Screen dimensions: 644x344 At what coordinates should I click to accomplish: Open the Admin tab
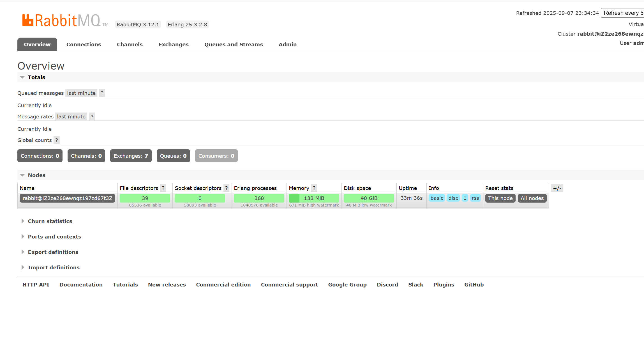[x=288, y=44]
